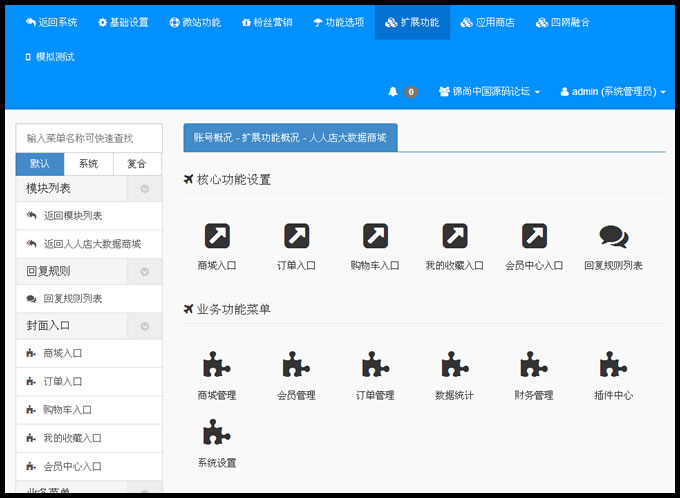Open the 财务管理 puzzle icon
680x498 pixels.
pos(533,365)
